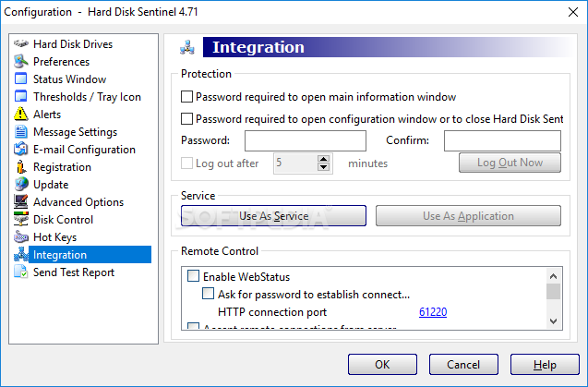Go to Advanced Options

click(x=78, y=202)
